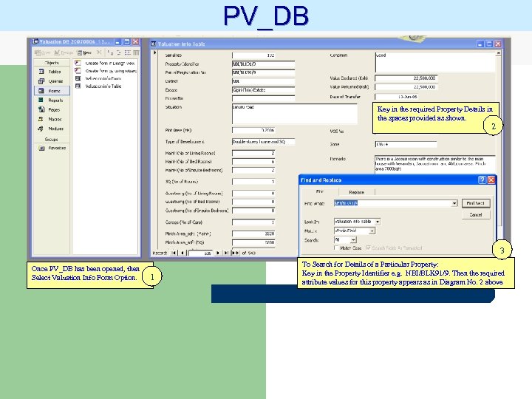Click the Parcel Registration No field
Viewport: 532px width, 399px height.
(x=263, y=72)
